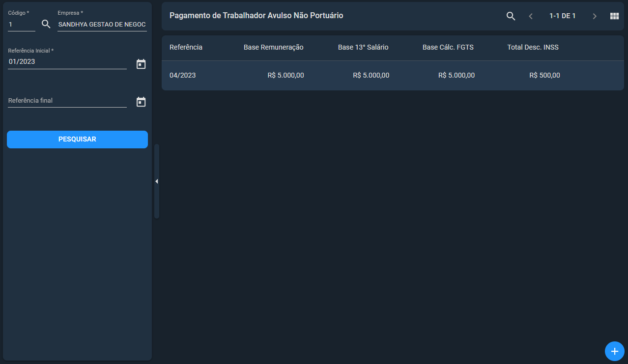Click the search icon in the table header
This screenshot has height=364, width=628.
(511, 16)
